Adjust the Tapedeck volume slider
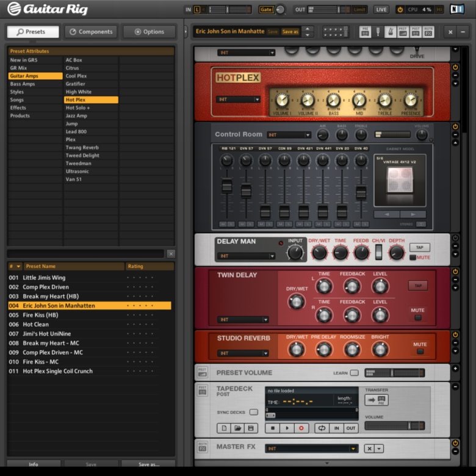 click(x=394, y=426)
